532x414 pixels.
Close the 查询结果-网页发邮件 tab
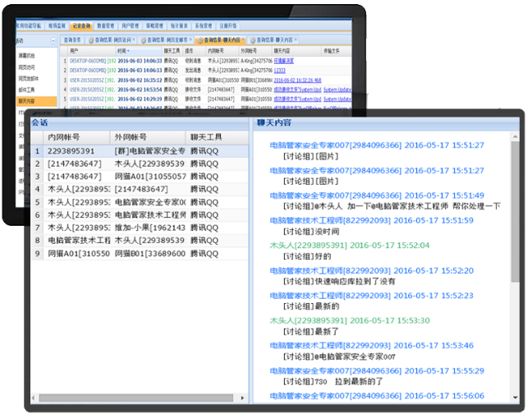pos(193,39)
